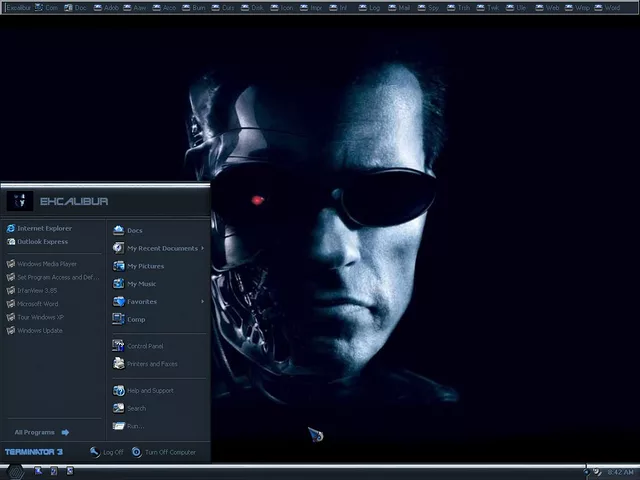The image size is (640, 480).
Task: Launch Windows Media Player
Action: pos(46,264)
